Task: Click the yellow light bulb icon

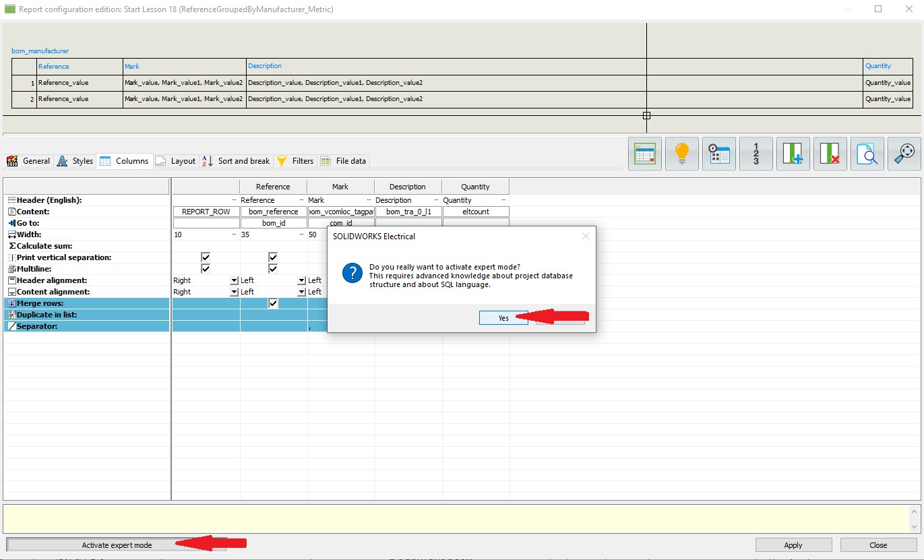Action: tap(681, 154)
